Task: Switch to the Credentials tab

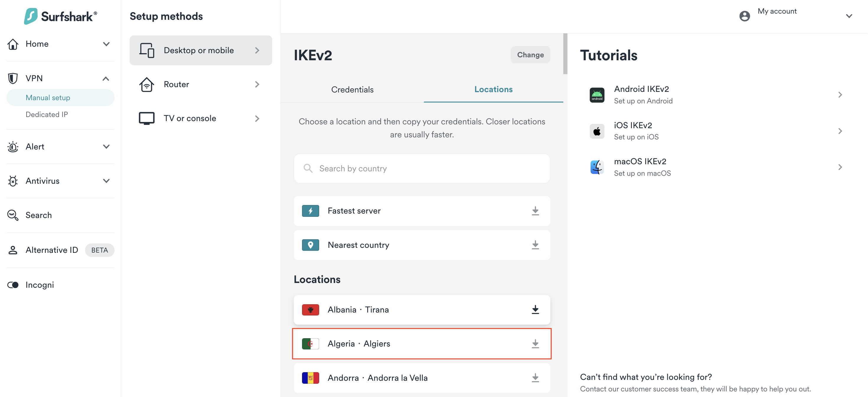Action: pos(352,89)
